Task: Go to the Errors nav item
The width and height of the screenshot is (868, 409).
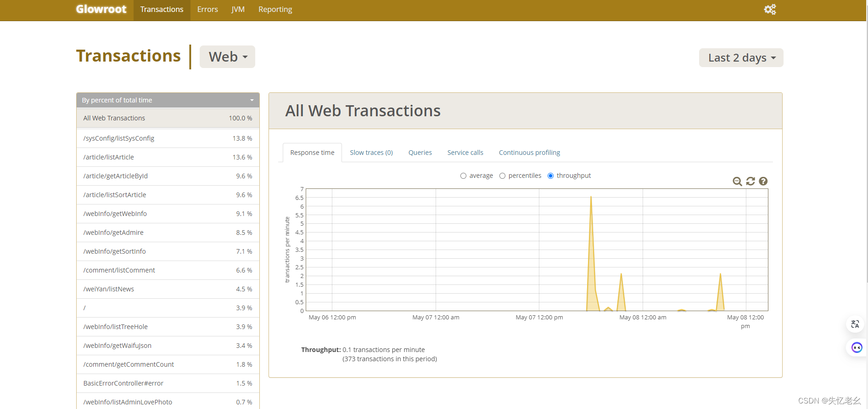Action: 207,10
